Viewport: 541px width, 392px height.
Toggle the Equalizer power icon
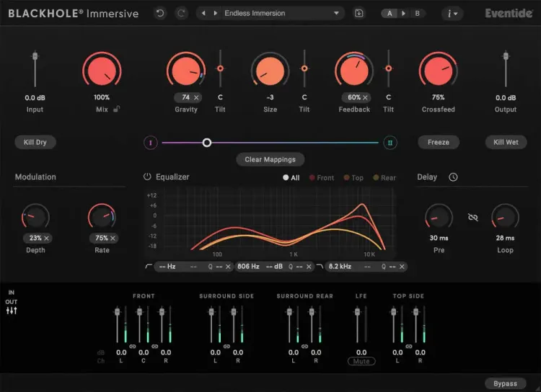coord(147,177)
